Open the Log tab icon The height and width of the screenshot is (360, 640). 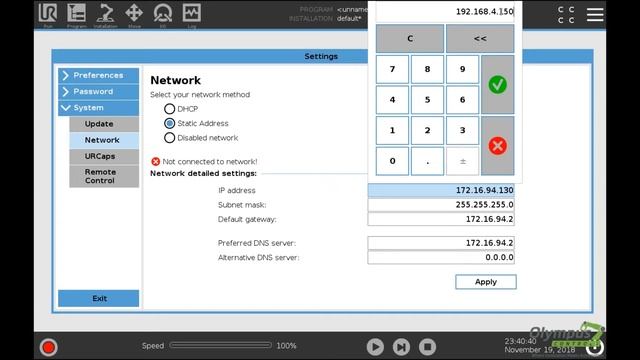pyautogui.click(x=191, y=15)
